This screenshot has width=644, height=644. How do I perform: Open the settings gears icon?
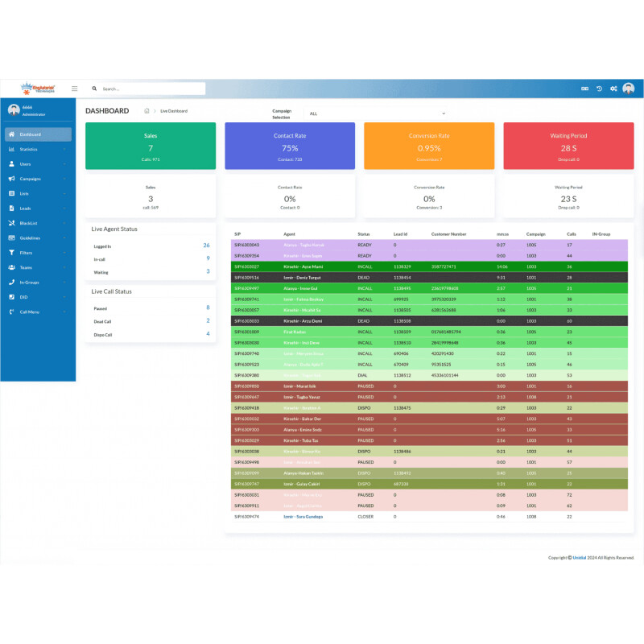tap(613, 89)
